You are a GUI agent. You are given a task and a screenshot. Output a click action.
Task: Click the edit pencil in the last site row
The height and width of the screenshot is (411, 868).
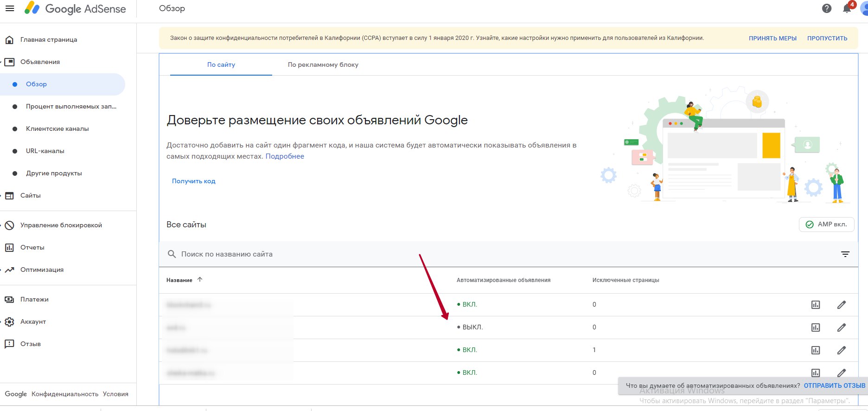tap(842, 372)
